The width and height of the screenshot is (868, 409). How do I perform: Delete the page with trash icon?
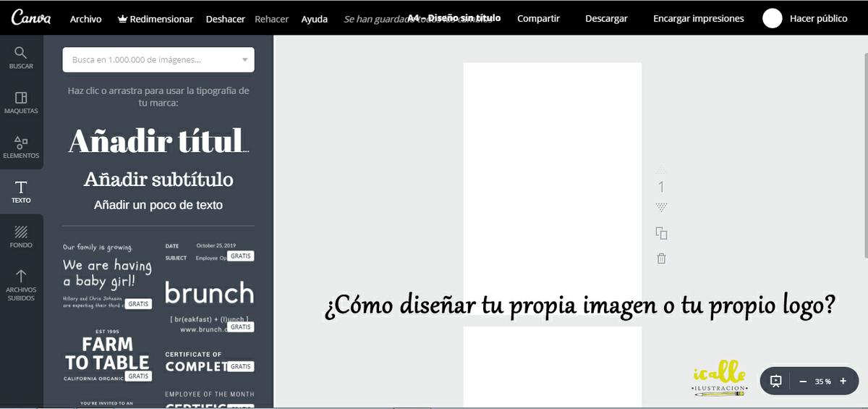pos(661,258)
